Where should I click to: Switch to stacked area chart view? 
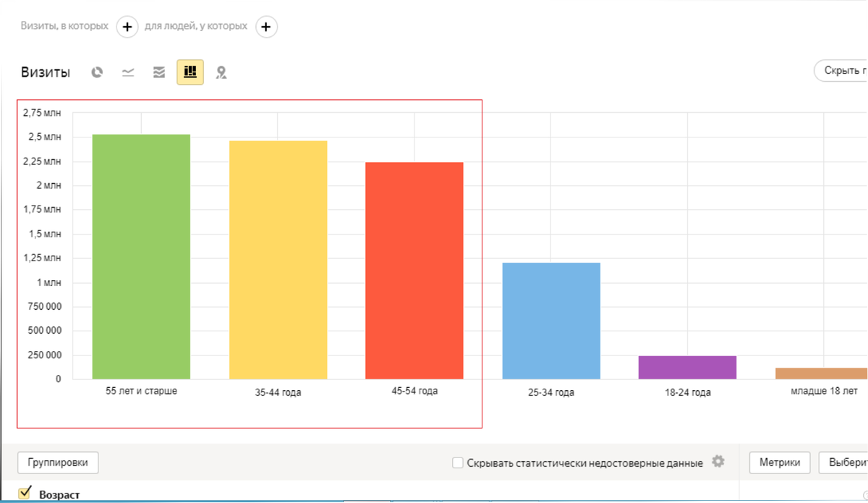159,72
